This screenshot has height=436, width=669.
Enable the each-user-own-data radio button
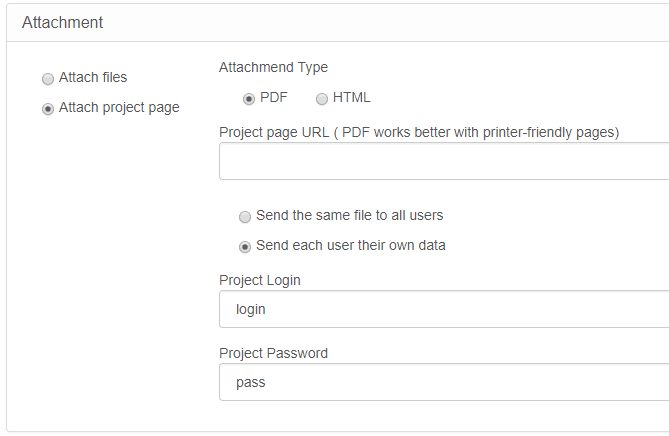tap(245, 246)
